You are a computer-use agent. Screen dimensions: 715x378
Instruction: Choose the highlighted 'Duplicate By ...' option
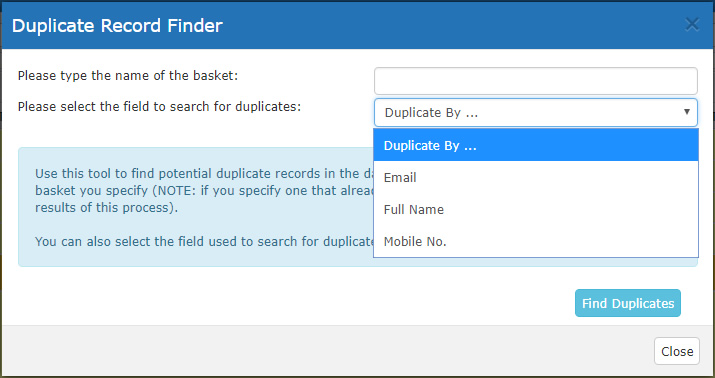pyautogui.click(x=536, y=145)
